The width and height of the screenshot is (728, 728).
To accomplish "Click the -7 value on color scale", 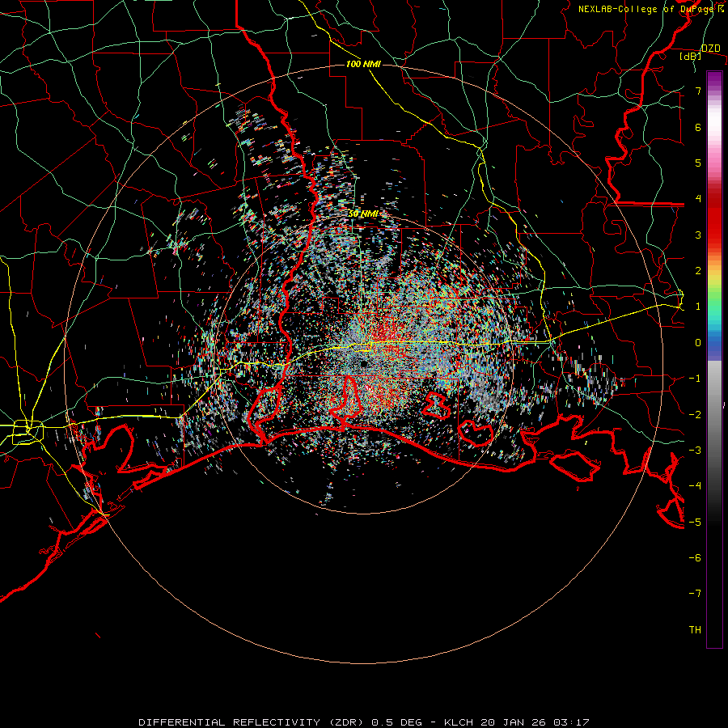I will point(695,594).
